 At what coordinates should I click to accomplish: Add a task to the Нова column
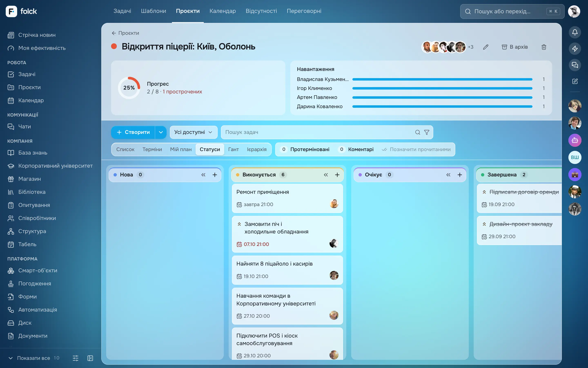(215, 175)
